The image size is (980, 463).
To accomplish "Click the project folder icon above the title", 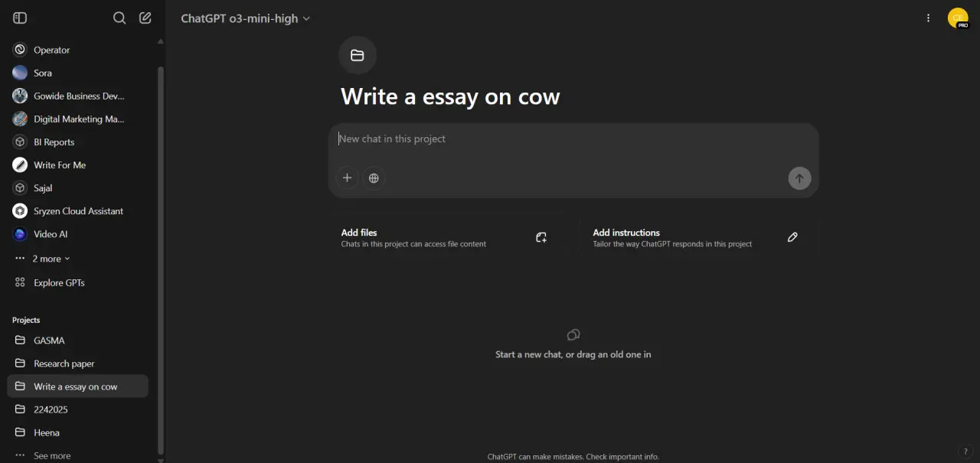I will click(358, 55).
